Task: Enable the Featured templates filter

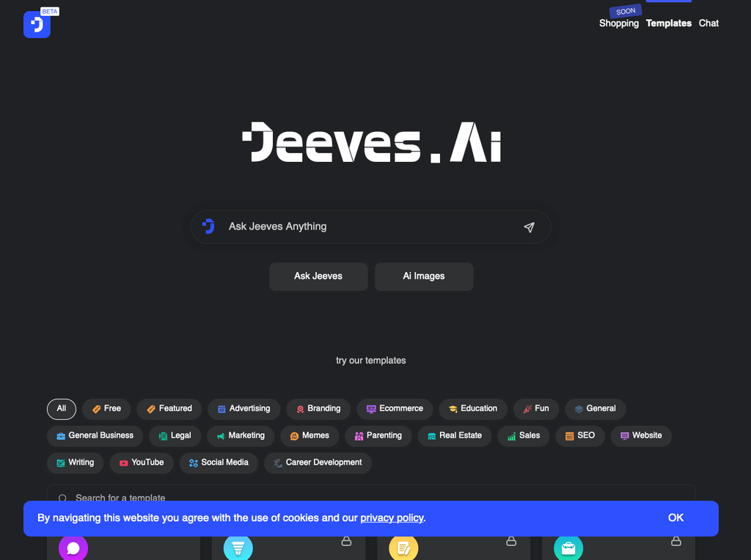Action: click(169, 409)
